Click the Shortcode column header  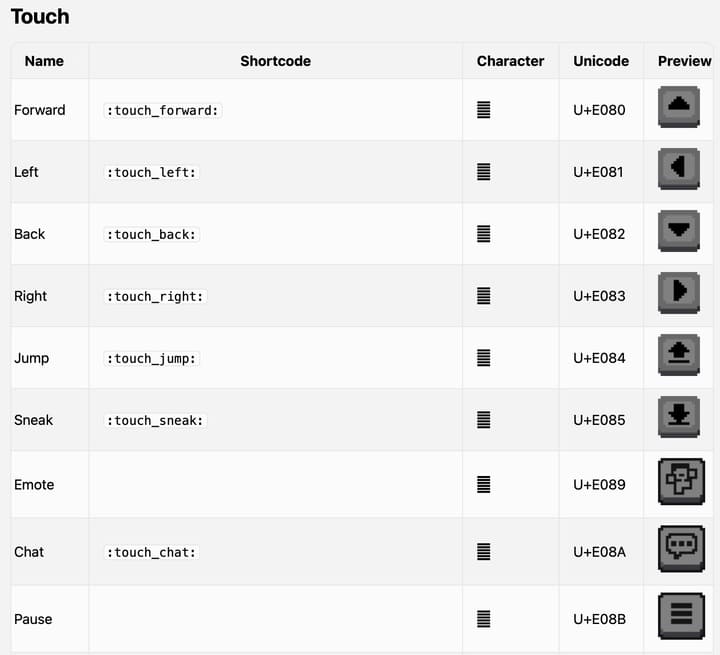275,61
